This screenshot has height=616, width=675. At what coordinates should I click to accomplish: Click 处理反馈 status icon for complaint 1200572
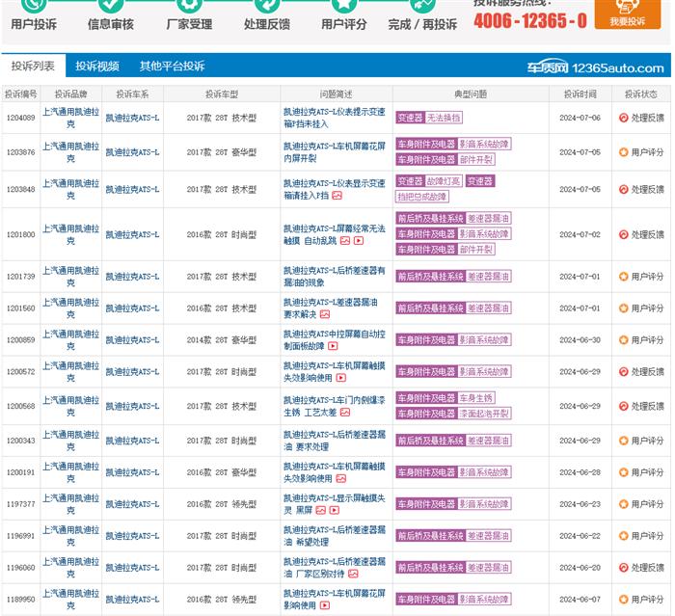point(623,371)
